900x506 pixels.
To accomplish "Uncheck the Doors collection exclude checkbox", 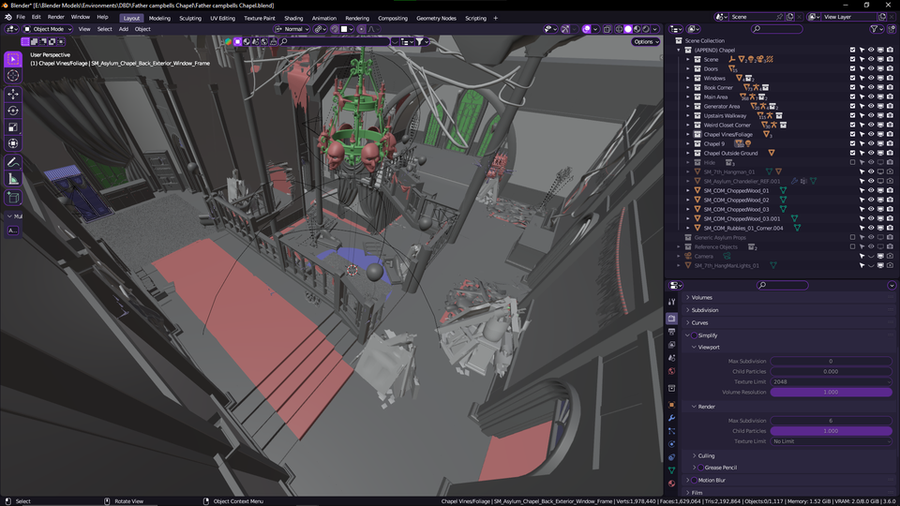I will pos(852,69).
